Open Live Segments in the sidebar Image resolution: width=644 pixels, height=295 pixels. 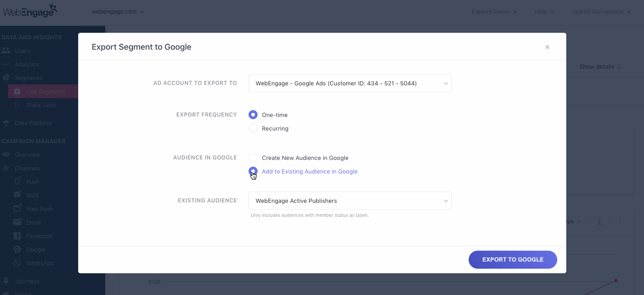click(46, 91)
